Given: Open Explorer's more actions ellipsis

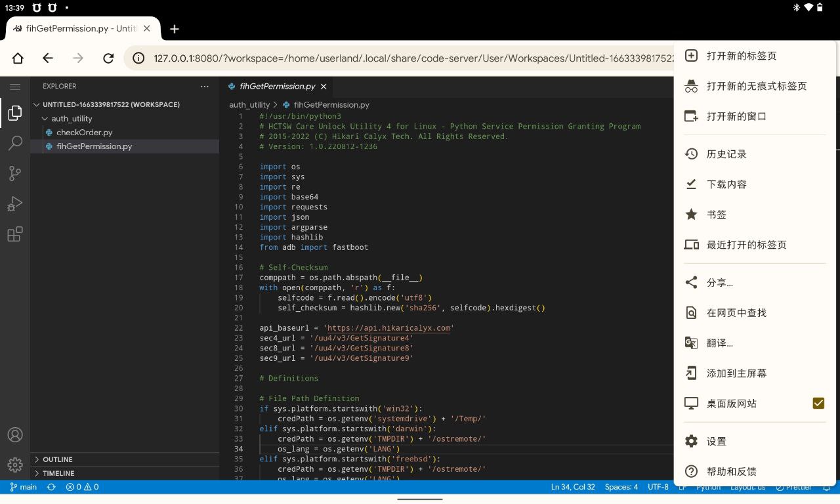Looking at the screenshot, I should pyautogui.click(x=205, y=86).
